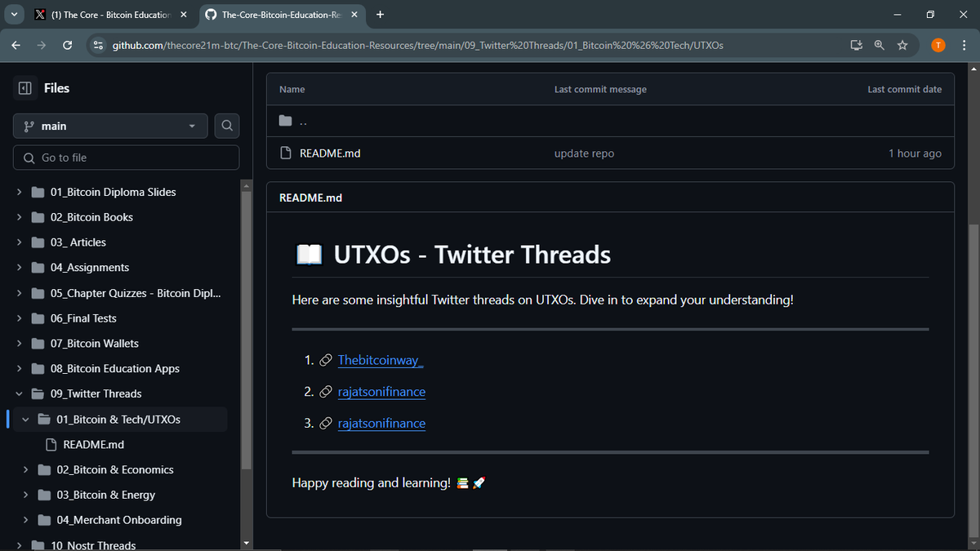This screenshot has height=551, width=980.
Task: Select 02_Bitcoin & Economics folder
Action: 115,470
